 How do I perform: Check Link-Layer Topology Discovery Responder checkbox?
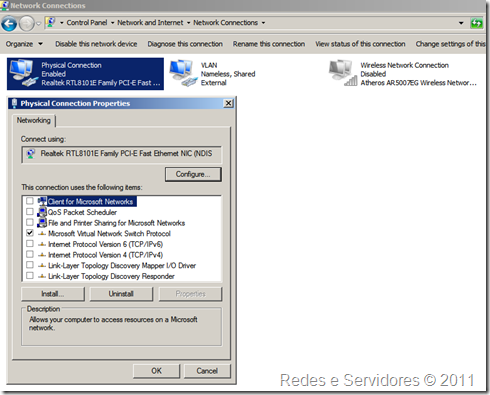click(30, 276)
